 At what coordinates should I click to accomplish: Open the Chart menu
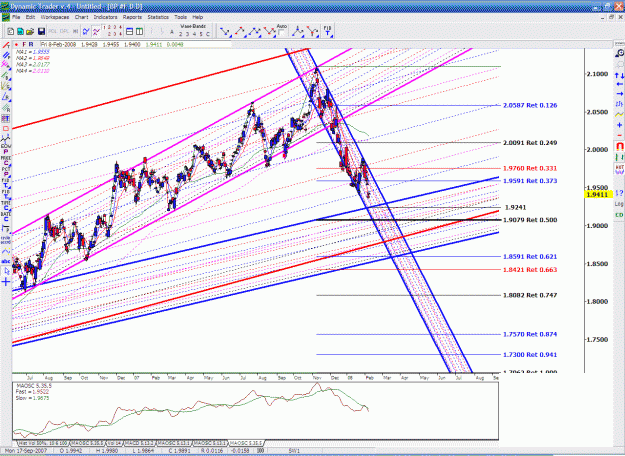[x=81, y=17]
